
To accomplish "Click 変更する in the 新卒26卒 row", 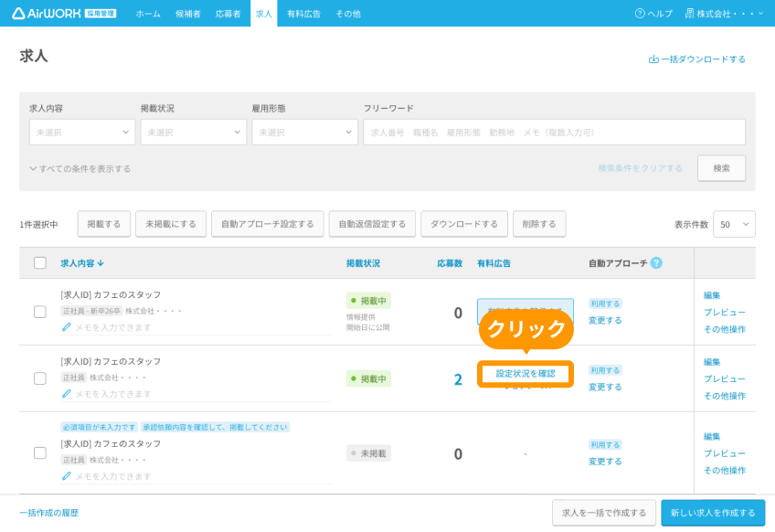I will [605, 320].
